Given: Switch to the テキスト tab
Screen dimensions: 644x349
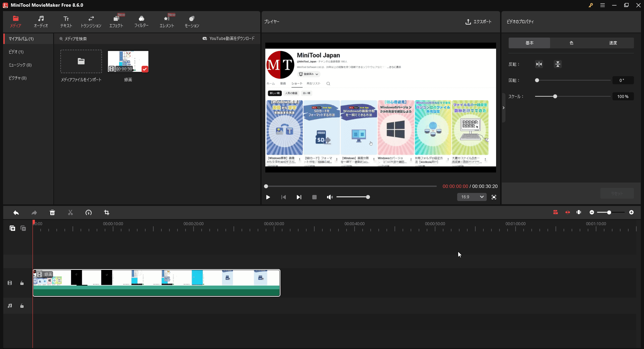Looking at the screenshot, I should 66,21.
